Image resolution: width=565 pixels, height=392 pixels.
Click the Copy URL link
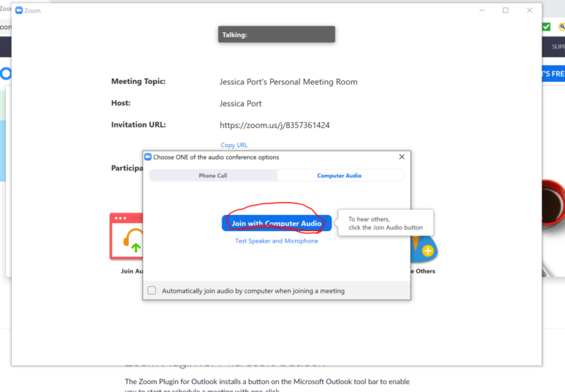[234, 145]
